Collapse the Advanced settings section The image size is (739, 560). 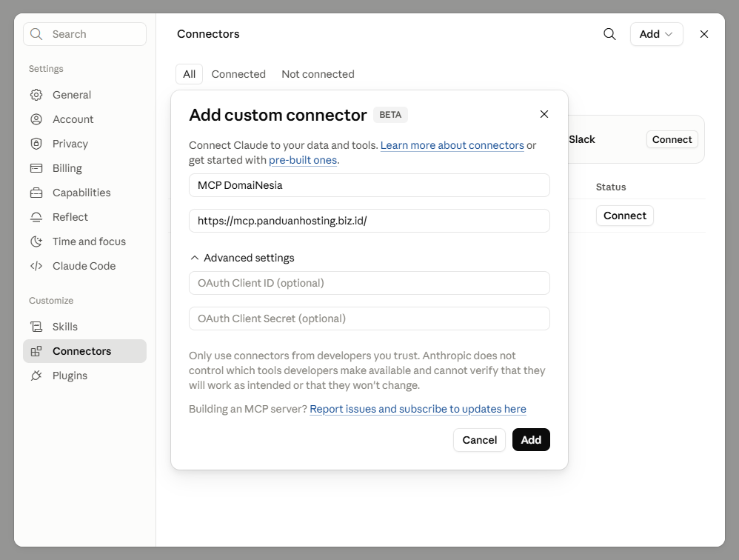click(242, 258)
